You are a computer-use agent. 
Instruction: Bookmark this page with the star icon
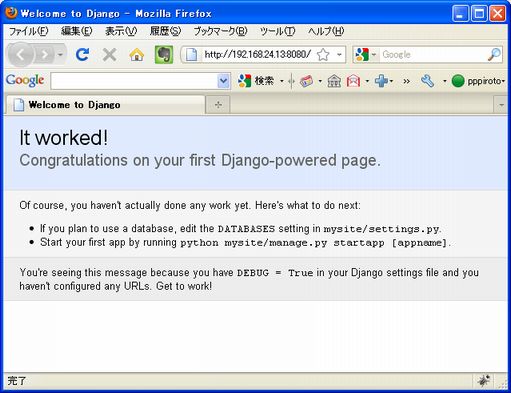[323, 54]
